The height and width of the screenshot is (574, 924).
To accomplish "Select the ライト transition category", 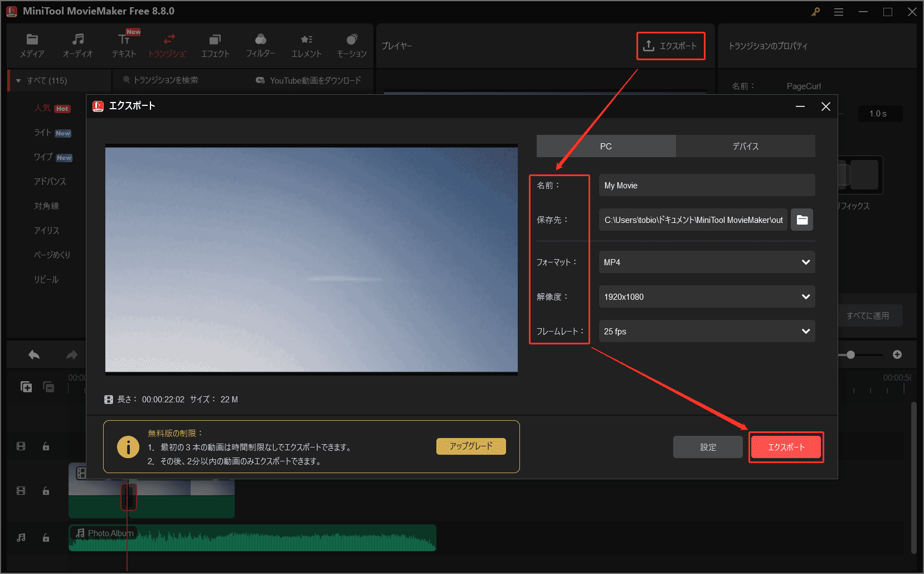I will (x=52, y=133).
